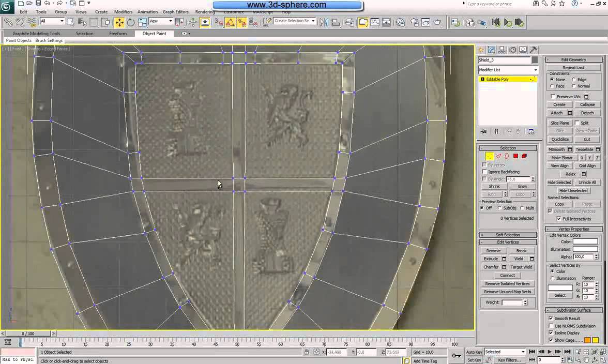Switch to Polygon sub-object level icon
Viewport: 608px width, 364px height.
(x=515, y=156)
